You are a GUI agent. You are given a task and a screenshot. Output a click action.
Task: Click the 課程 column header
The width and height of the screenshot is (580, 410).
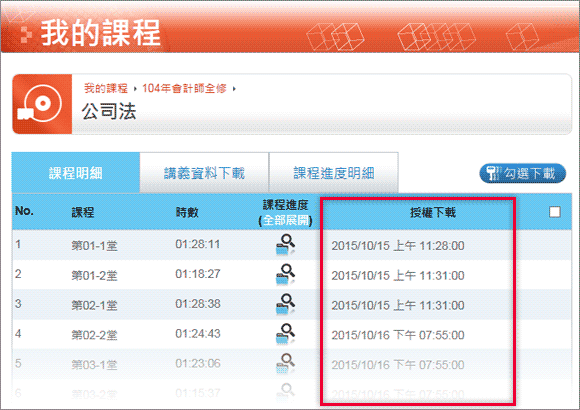pyautogui.click(x=83, y=212)
